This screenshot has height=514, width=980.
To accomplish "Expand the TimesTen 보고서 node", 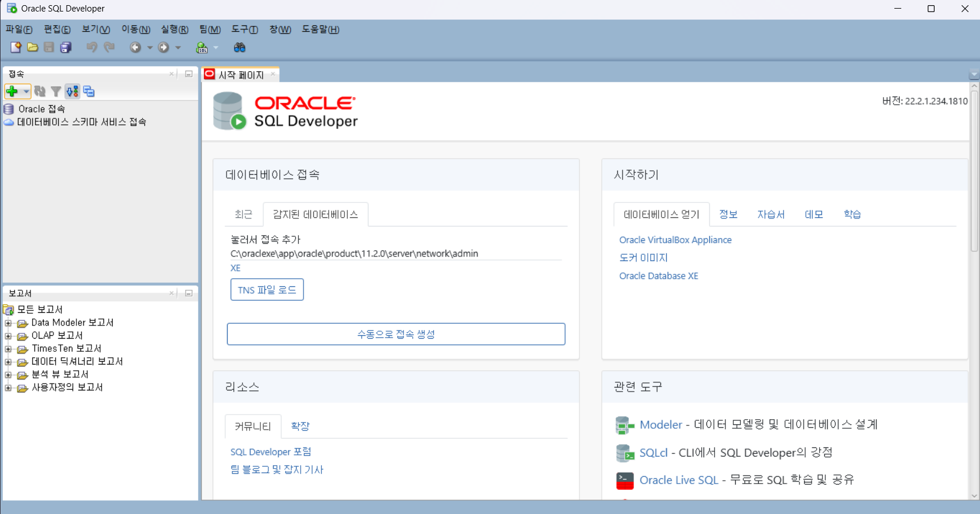I will click(8, 349).
